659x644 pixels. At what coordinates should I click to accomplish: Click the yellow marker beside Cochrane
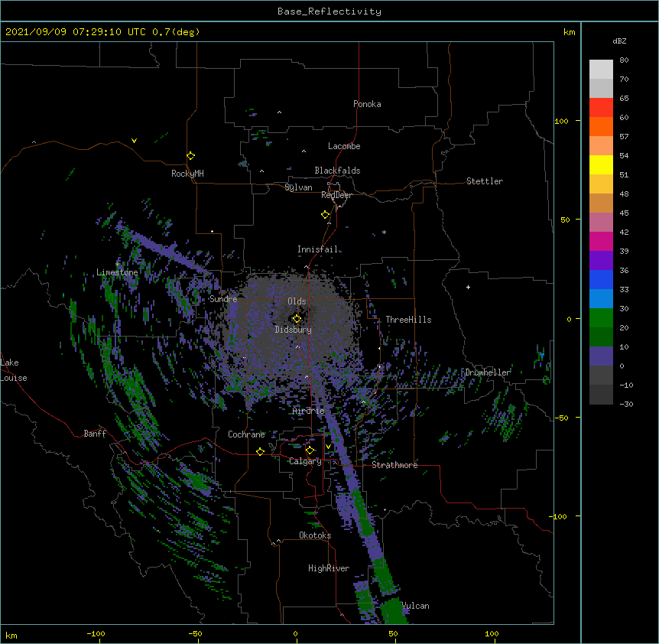pos(260,451)
